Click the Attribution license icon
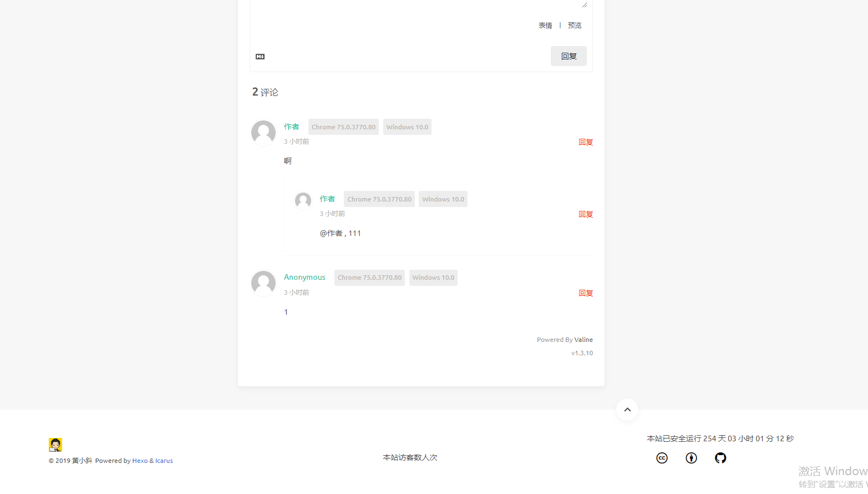Image resolution: width=868 pixels, height=494 pixels. [x=691, y=458]
